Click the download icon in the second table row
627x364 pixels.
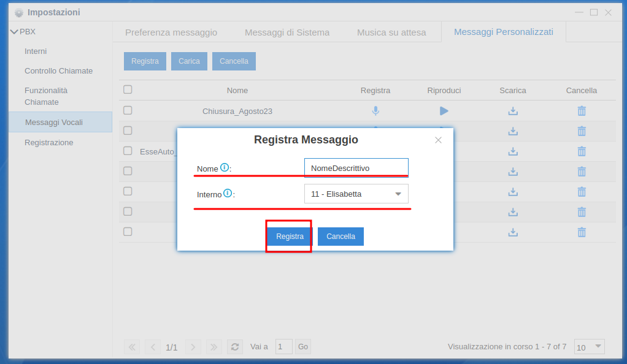(x=513, y=131)
